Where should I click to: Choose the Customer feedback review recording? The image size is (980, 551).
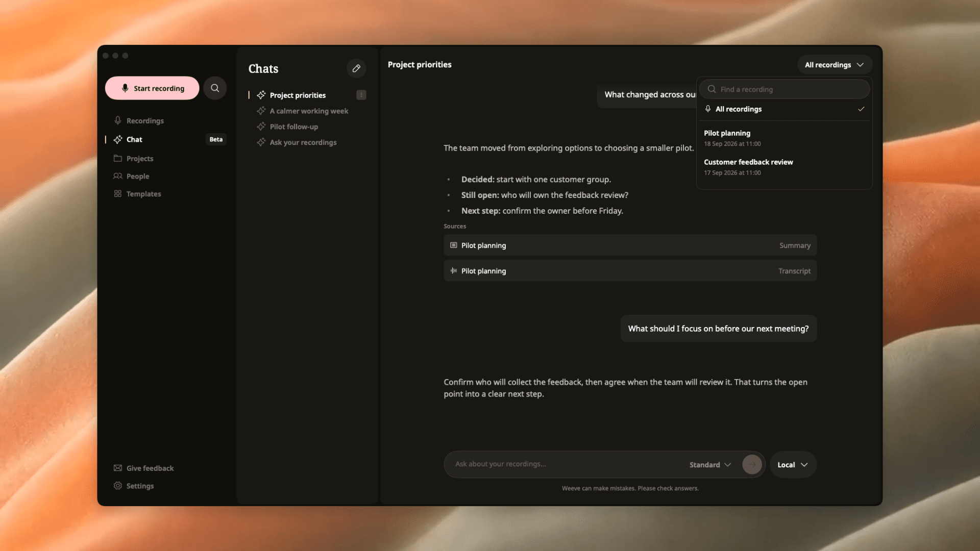tap(785, 167)
